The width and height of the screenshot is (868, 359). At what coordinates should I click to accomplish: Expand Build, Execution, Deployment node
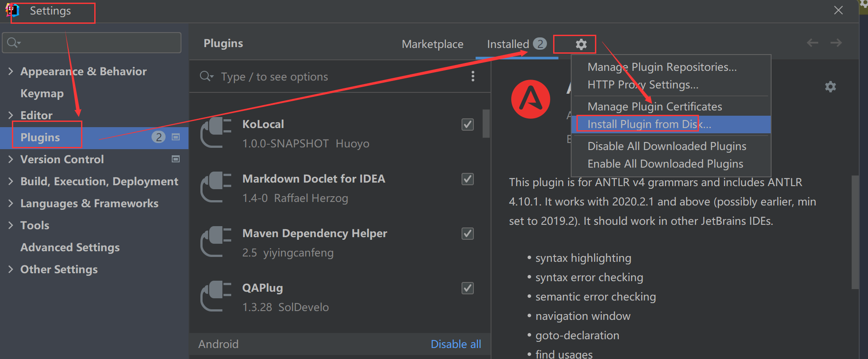[x=11, y=181]
